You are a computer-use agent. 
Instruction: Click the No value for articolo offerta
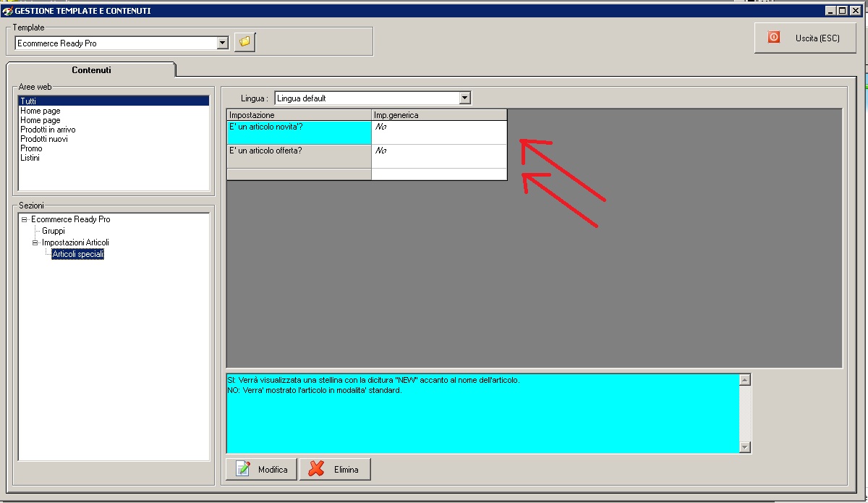point(439,156)
